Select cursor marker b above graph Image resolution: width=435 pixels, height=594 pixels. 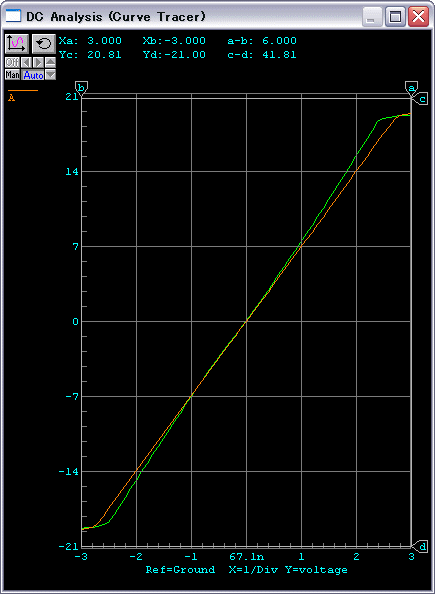click(81, 88)
